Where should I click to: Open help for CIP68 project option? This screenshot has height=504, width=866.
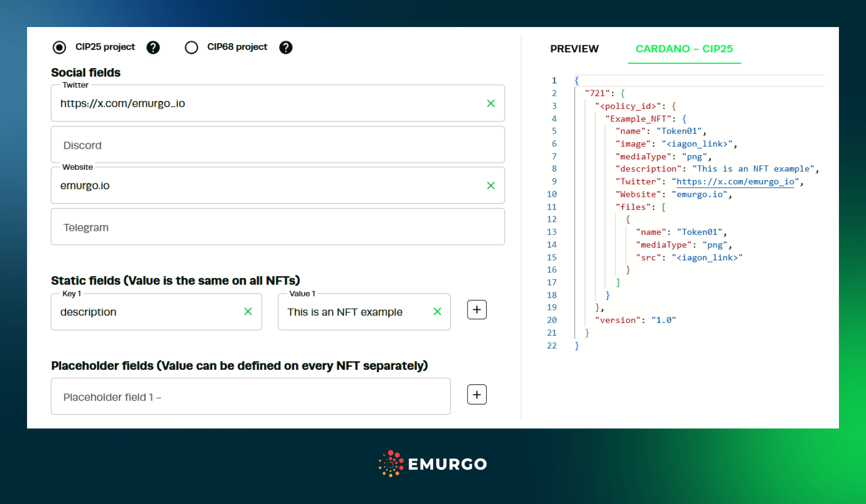(286, 48)
